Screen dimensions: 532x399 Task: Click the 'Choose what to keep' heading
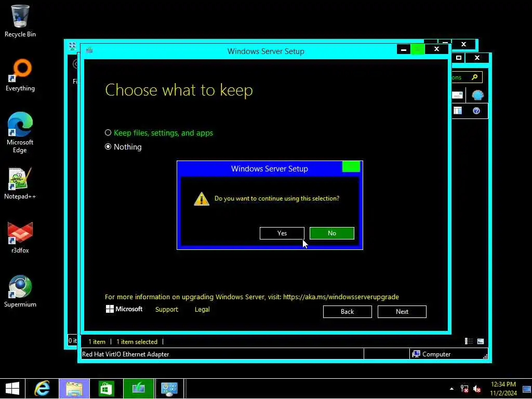(x=179, y=90)
